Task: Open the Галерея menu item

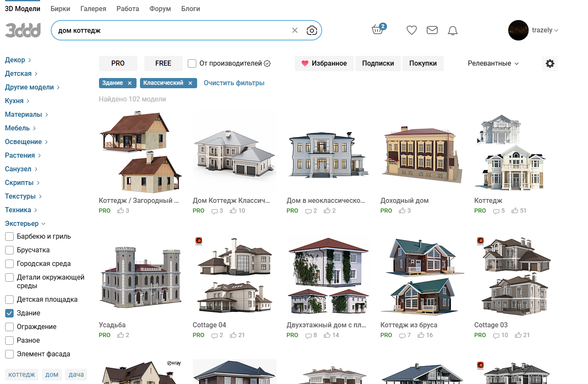Action: coord(93,9)
